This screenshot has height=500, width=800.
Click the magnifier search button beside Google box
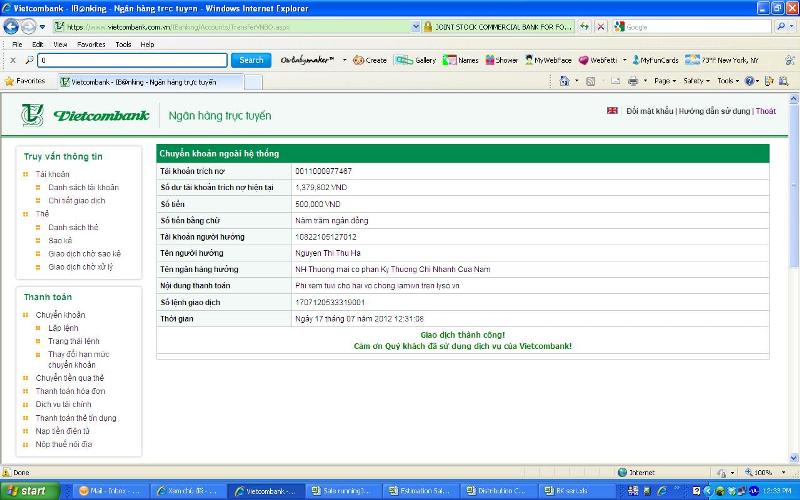pyautogui.click(x=781, y=27)
